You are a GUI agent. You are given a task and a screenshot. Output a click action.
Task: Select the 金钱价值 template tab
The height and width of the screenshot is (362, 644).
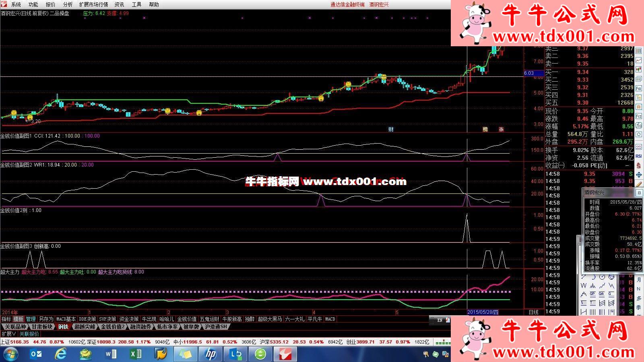[187, 319]
